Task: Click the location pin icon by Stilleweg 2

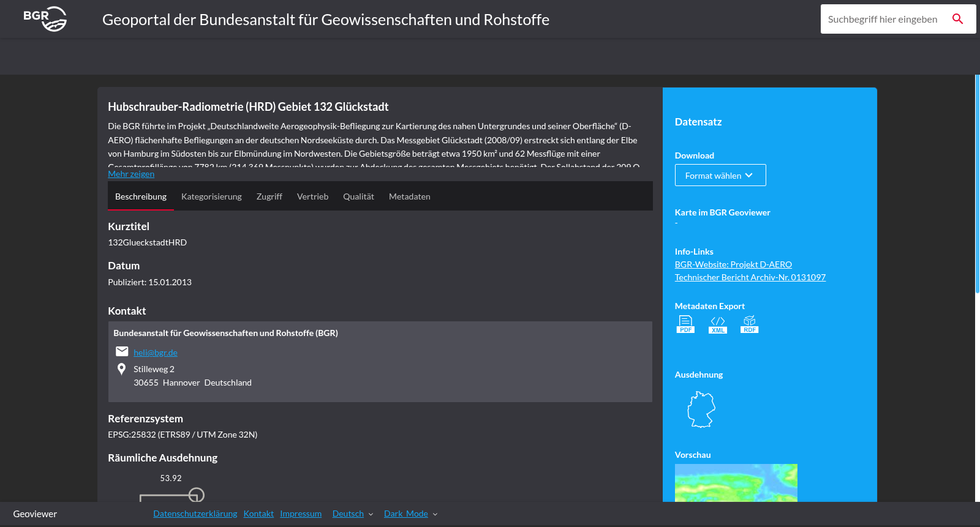Action: click(121, 369)
